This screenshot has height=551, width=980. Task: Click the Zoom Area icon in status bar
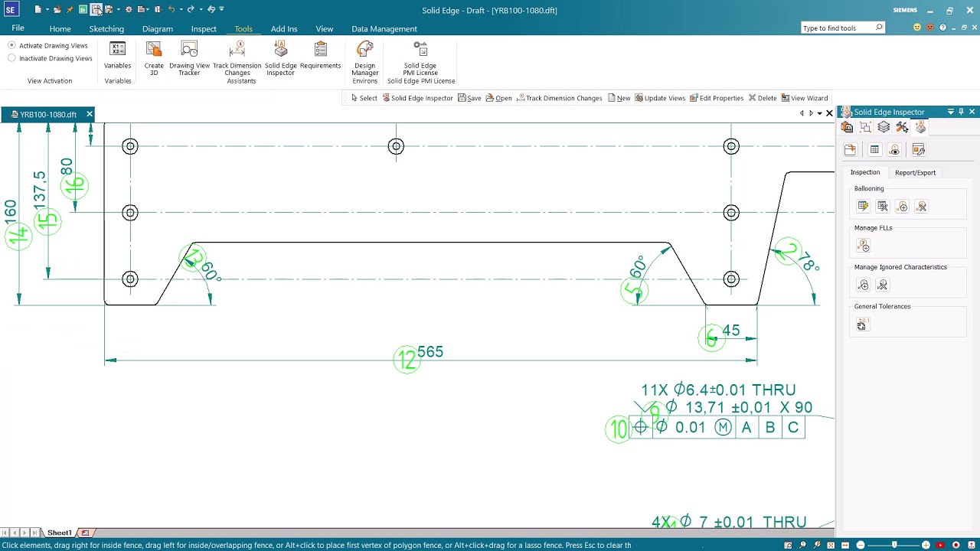789,545
